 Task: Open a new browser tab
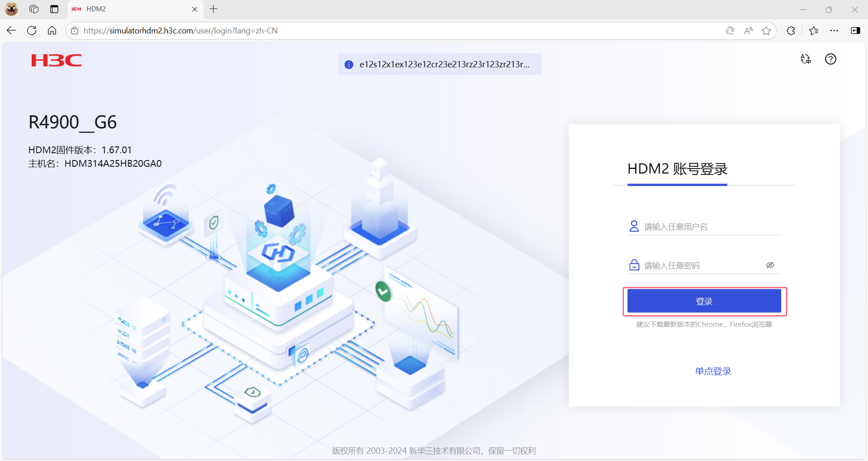213,9
